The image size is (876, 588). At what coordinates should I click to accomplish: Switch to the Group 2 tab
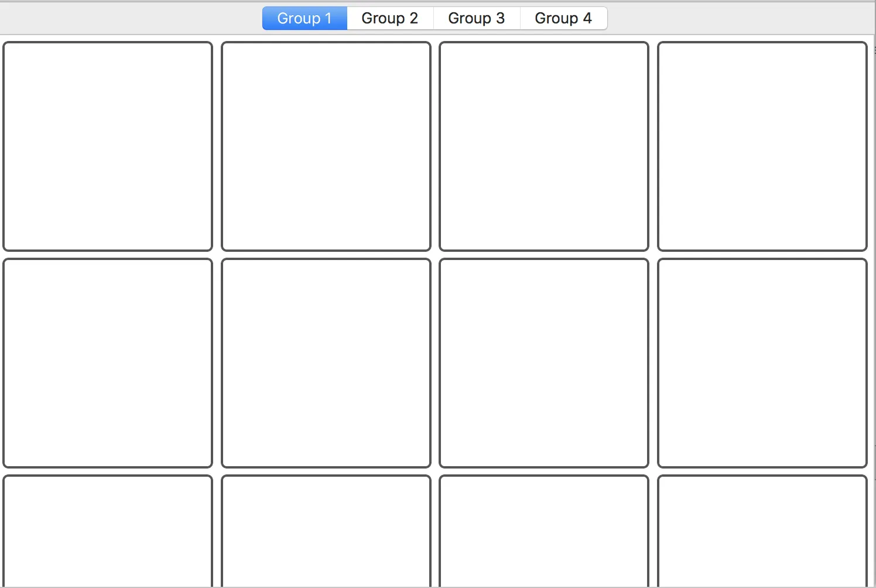coord(390,18)
